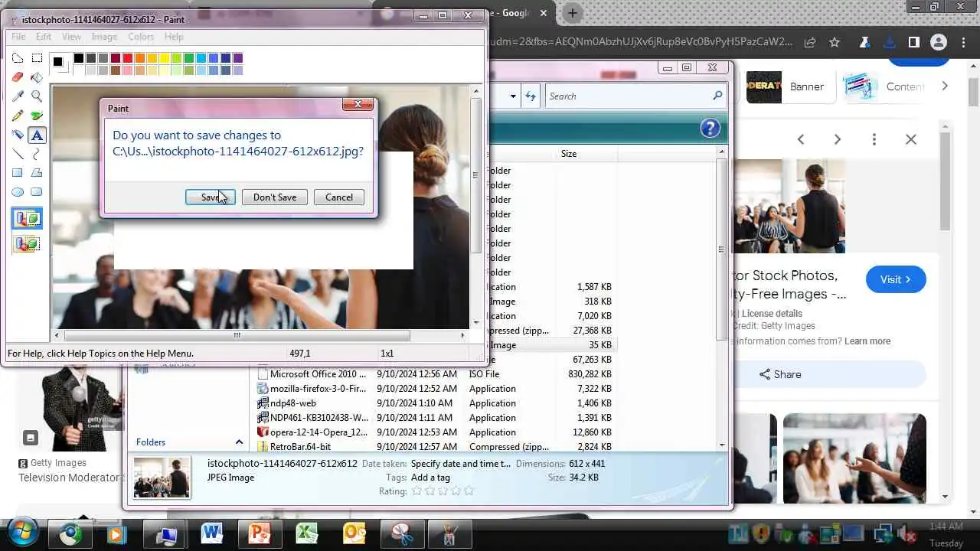Pick the Rectangle shape tool

tap(18, 173)
